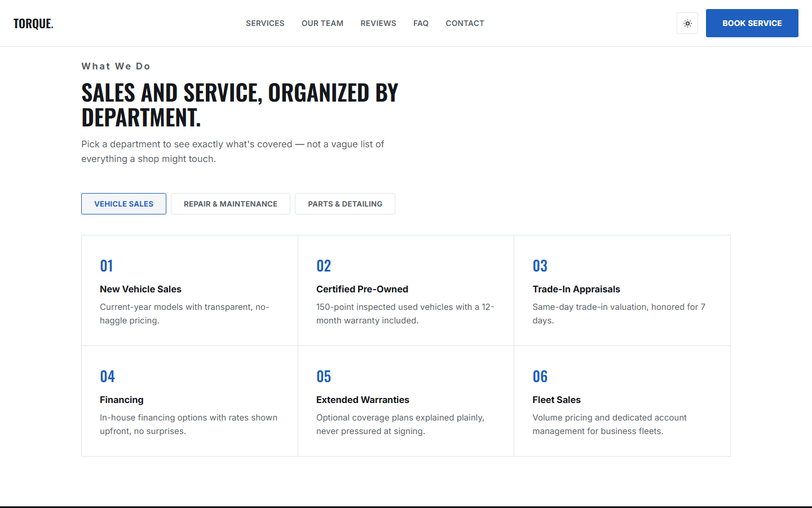The image size is (812, 508).
Task: Click the number 03 label
Action: click(x=540, y=266)
